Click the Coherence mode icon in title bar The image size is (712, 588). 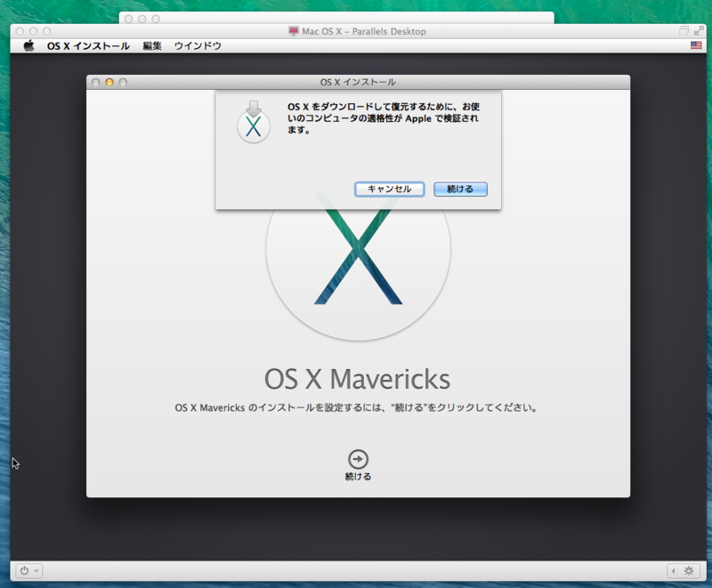tap(684, 31)
